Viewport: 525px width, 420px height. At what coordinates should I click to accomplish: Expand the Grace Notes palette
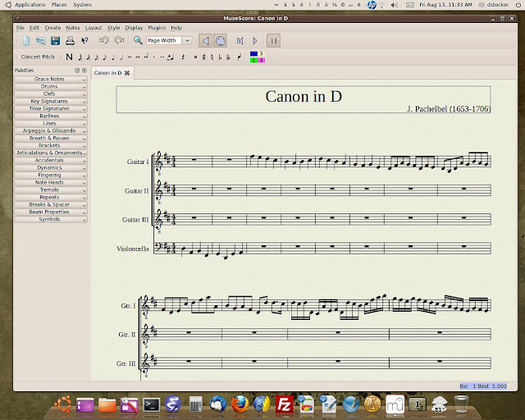51,79
